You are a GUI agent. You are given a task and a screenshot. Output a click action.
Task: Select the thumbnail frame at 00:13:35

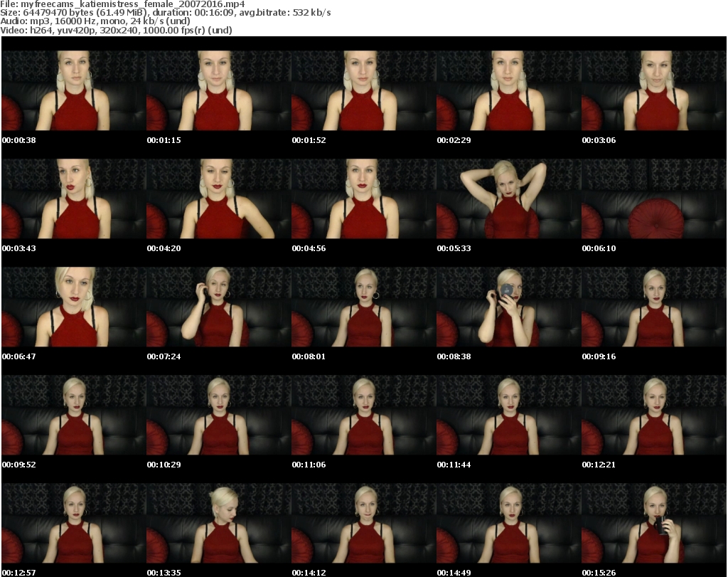pos(219,523)
